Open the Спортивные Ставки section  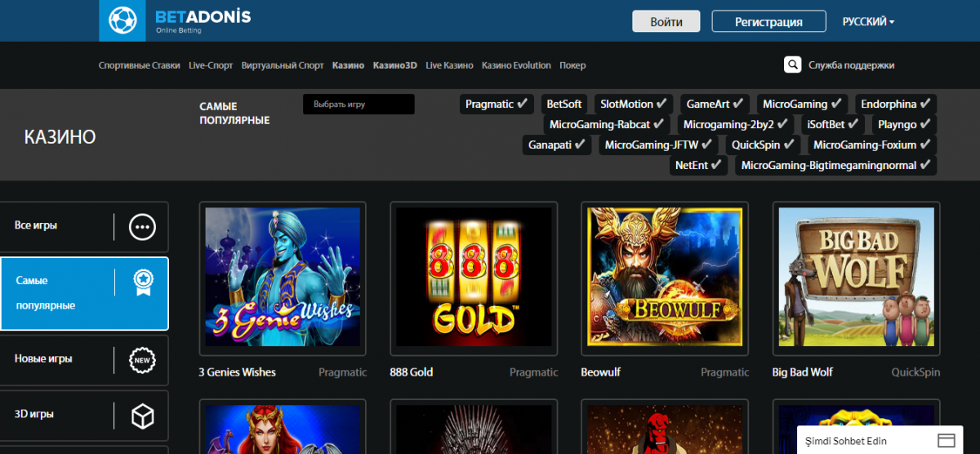pyautogui.click(x=140, y=65)
